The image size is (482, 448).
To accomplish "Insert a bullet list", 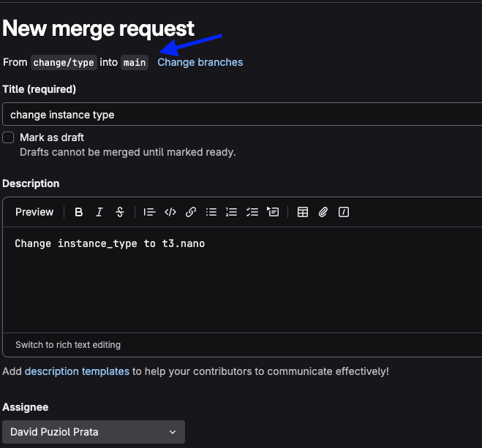I will [x=211, y=212].
